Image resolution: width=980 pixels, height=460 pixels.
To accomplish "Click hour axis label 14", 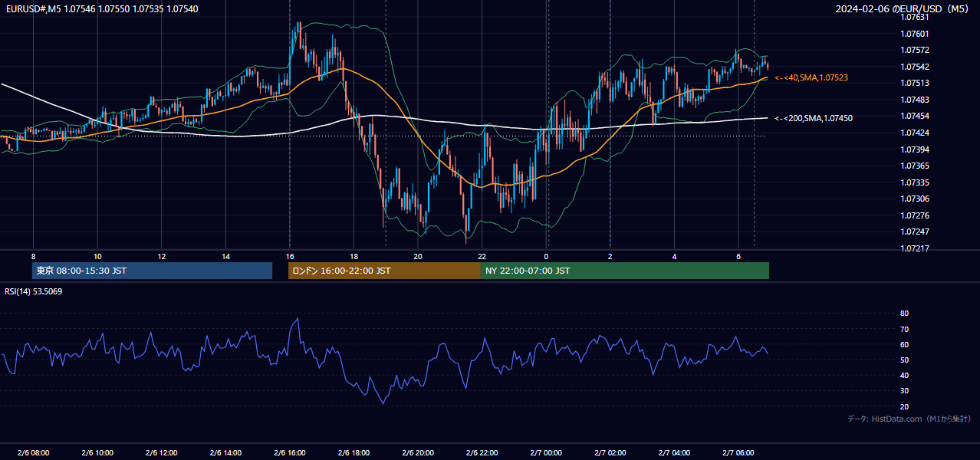I will coord(225,256).
